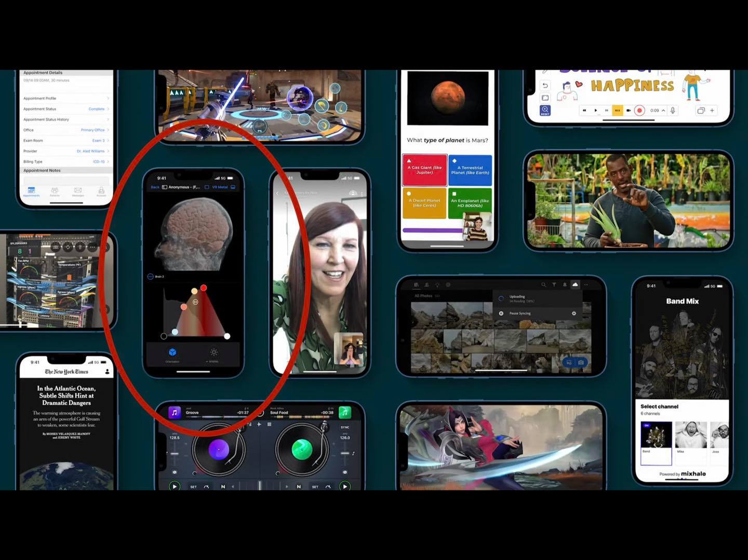Screen dimensions: 748x560
Task: Select answer An Exoplanet (like HD 80606b)
Action: tap(470, 203)
